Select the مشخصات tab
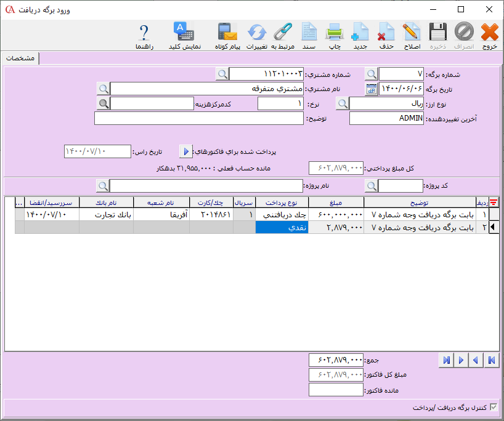This screenshot has height=421, width=504. 20,58
